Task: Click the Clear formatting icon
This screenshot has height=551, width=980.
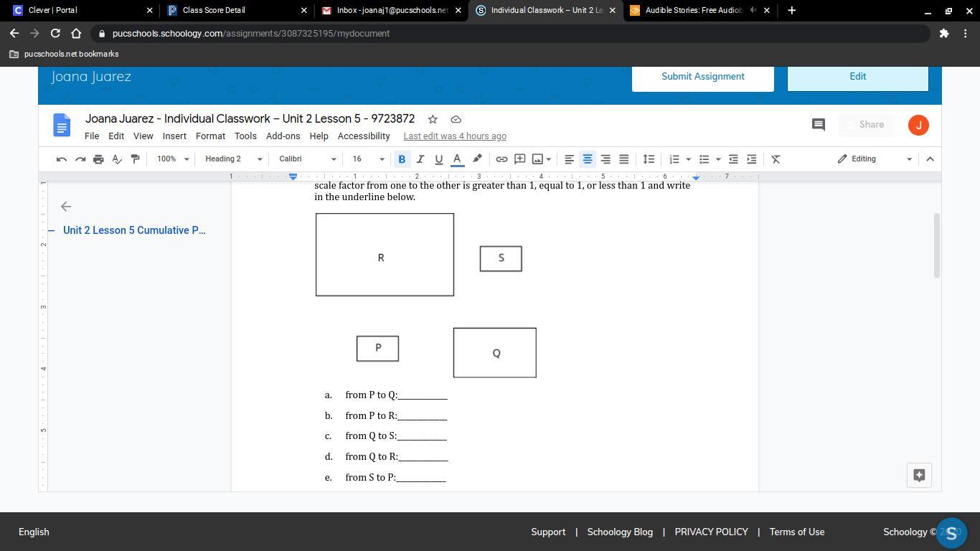Action: point(776,159)
